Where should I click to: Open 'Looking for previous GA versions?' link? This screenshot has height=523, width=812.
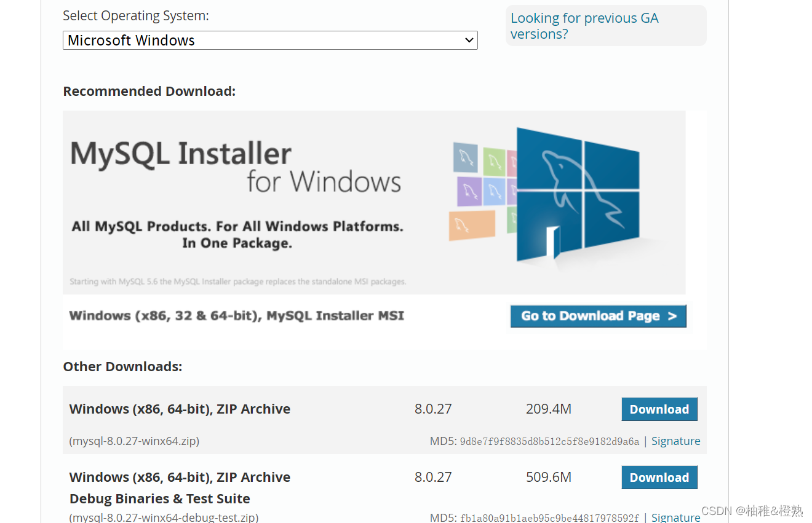point(584,26)
